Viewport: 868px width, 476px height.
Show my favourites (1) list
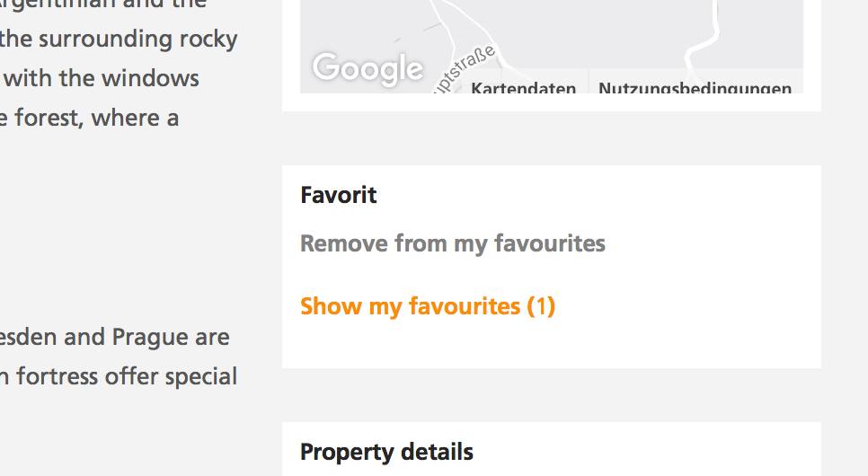(x=428, y=306)
